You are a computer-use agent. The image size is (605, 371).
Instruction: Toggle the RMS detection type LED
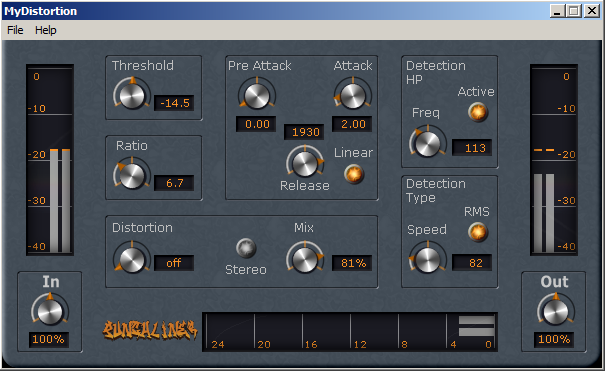point(478,232)
